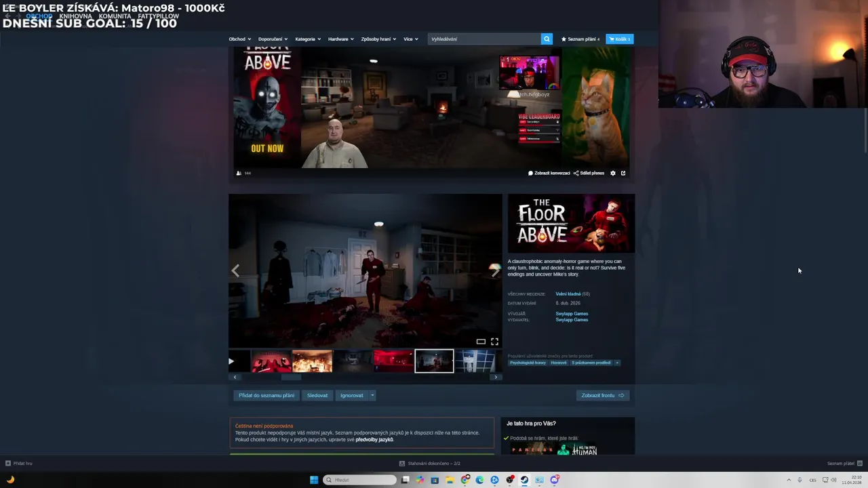Open the S průzkumem prostředí tag
Image resolution: width=868 pixels, height=488 pixels.
pyautogui.click(x=591, y=363)
